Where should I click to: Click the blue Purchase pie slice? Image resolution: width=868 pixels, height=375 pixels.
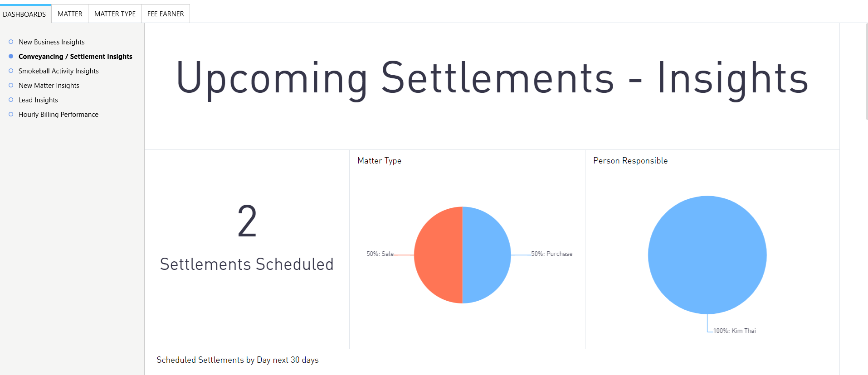[x=487, y=255]
